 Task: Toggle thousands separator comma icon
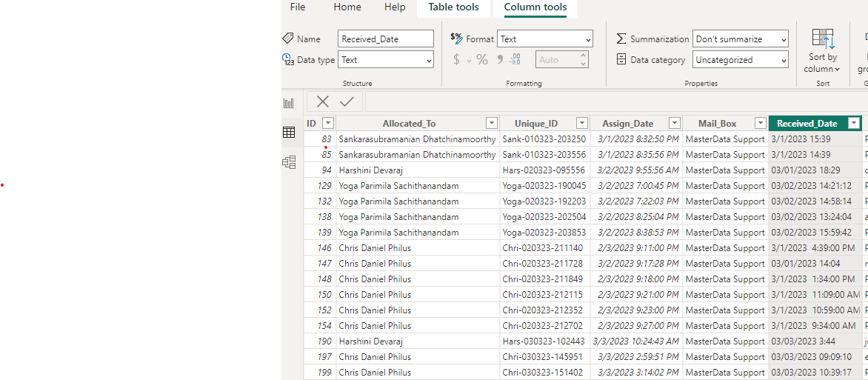tap(499, 60)
